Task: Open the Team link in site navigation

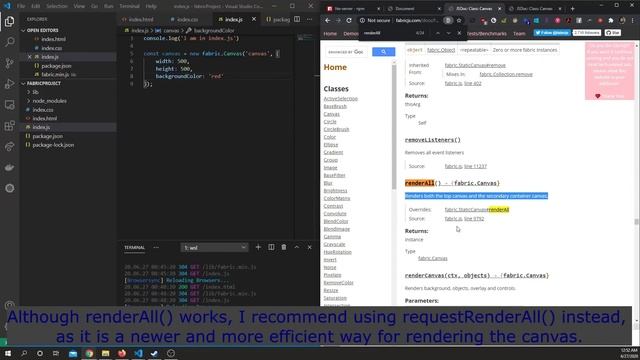Action: coord(519,33)
